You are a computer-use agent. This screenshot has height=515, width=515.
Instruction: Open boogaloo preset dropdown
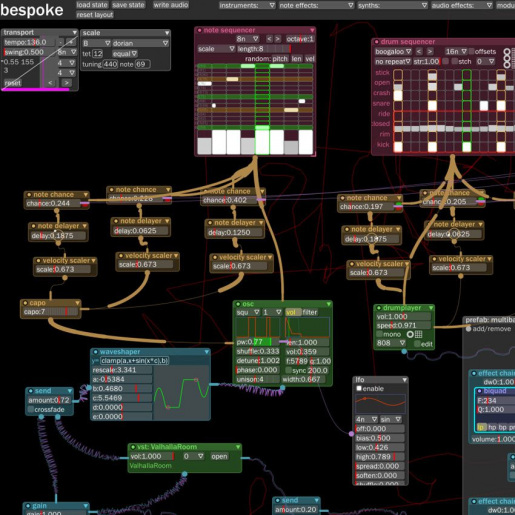393,52
